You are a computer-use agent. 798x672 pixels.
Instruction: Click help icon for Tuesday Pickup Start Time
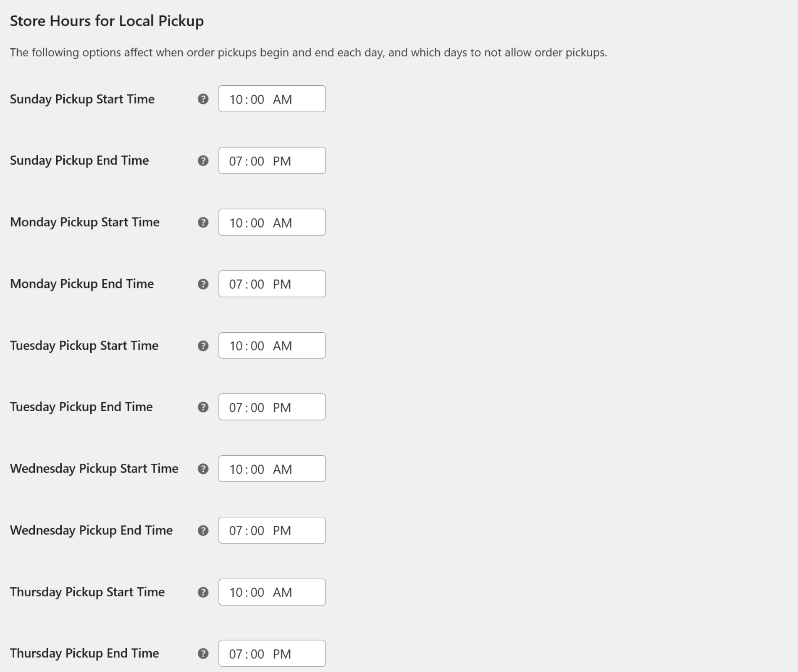tap(203, 346)
